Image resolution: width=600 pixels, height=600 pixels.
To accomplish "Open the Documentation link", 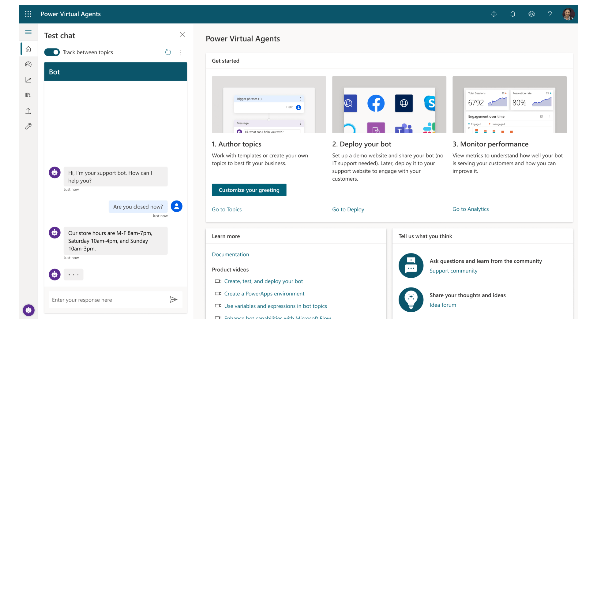I will [x=230, y=254].
